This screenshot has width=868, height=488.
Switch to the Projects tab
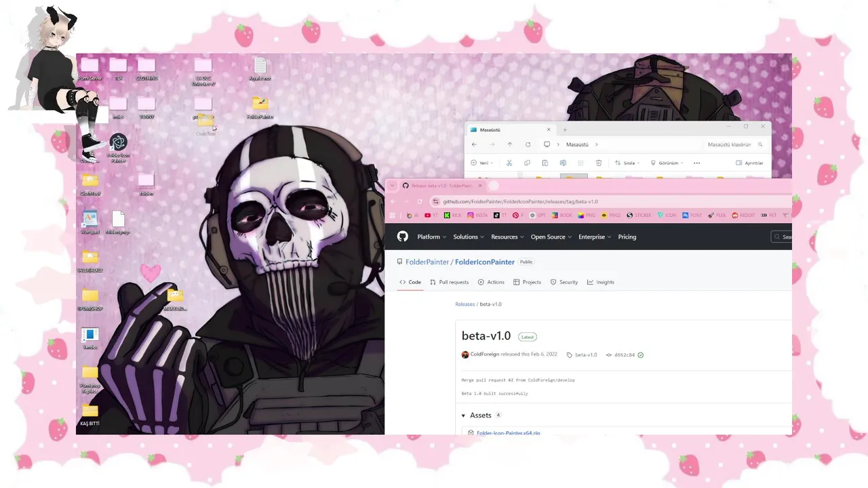click(x=527, y=282)
